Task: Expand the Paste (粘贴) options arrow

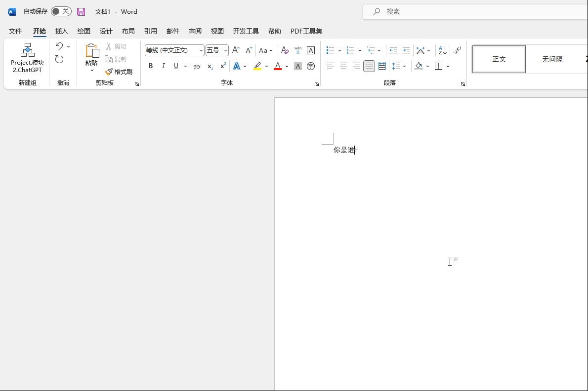Action: pos(91,71)
